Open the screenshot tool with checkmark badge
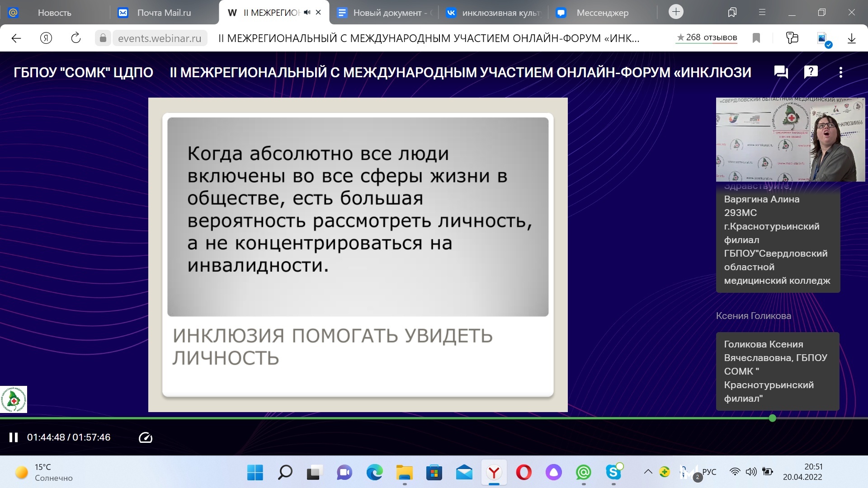The image size is (868, 488). (x=824, y=39)
